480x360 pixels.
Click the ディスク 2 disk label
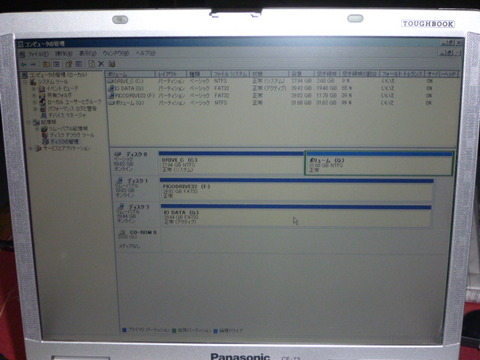pos(139,207)
